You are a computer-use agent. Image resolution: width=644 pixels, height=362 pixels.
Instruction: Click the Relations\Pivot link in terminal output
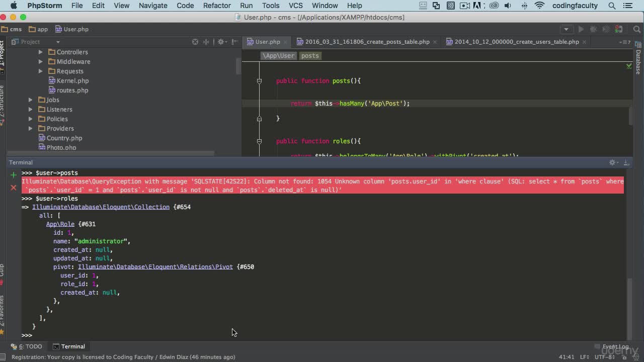click(155, 267)
